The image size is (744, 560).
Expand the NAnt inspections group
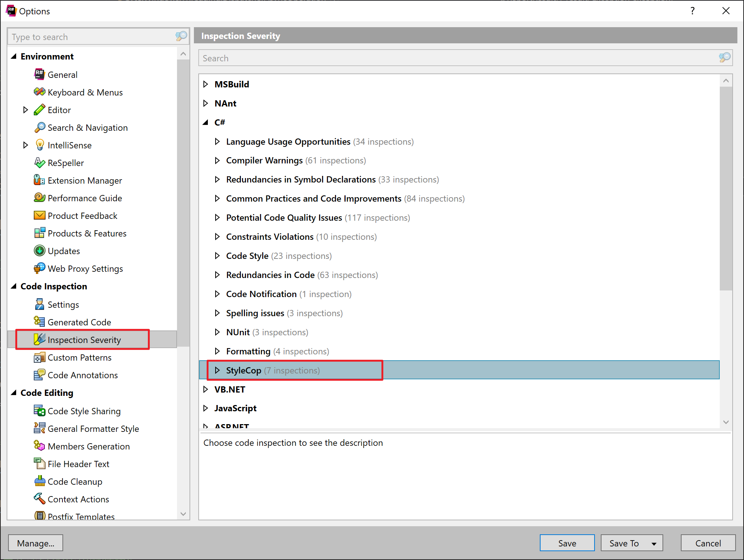click(206, 103)
